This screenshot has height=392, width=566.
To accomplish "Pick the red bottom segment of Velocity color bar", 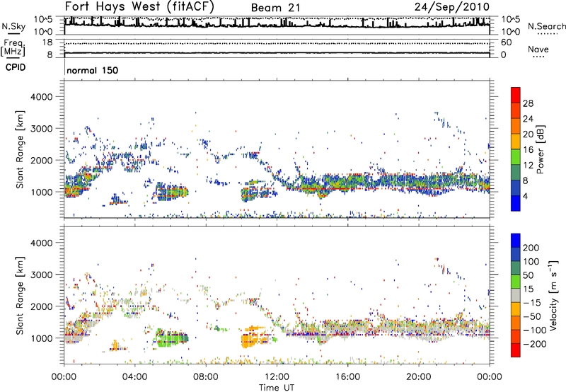I will click(516, 350).
